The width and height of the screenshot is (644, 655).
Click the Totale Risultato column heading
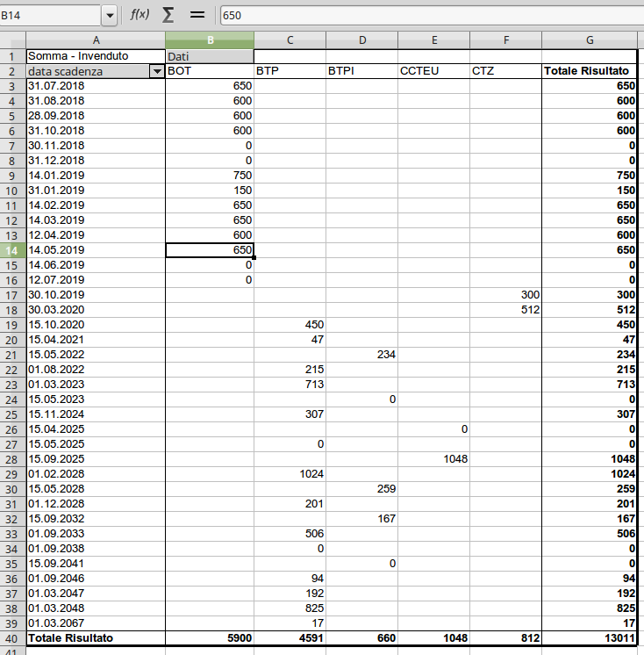click(590, 71)
